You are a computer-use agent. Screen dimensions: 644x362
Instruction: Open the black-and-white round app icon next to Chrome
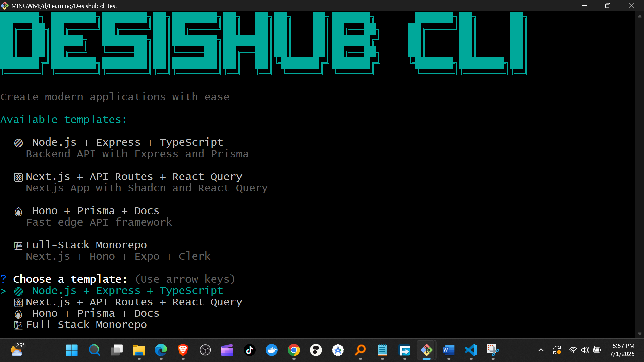click(316, 350)
